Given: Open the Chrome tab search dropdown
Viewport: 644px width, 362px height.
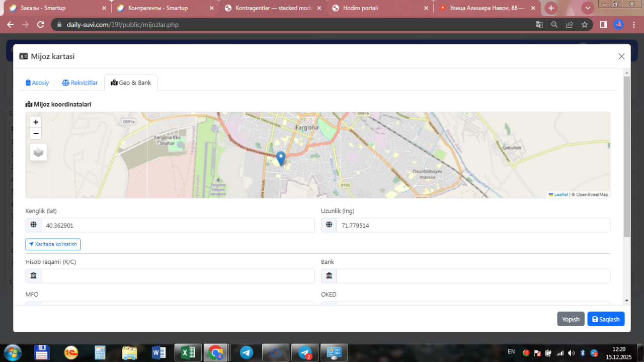Looking at the screenshot, I should click(x=588, y=8).
